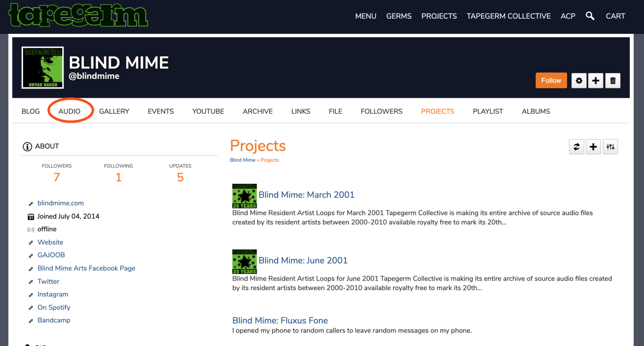Viewport: 644px width, 346px height.
Task: Open the CART in top navigation
Action: pyautogui.click(x=615, y=16)
